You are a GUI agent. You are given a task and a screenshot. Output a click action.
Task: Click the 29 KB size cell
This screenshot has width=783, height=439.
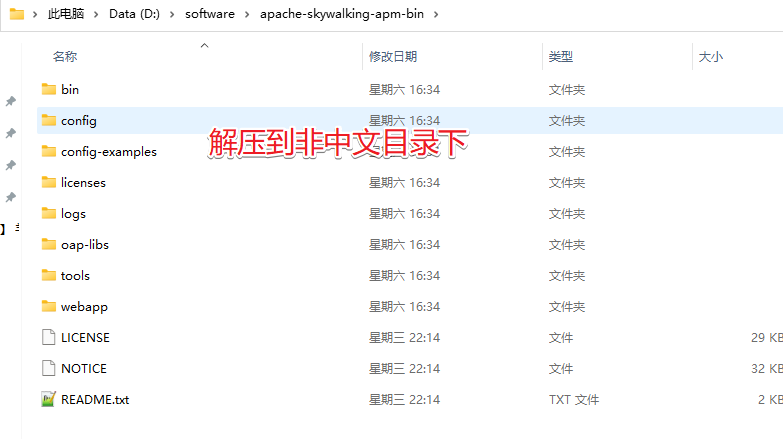pyautogui.click(x=767, y=337)
